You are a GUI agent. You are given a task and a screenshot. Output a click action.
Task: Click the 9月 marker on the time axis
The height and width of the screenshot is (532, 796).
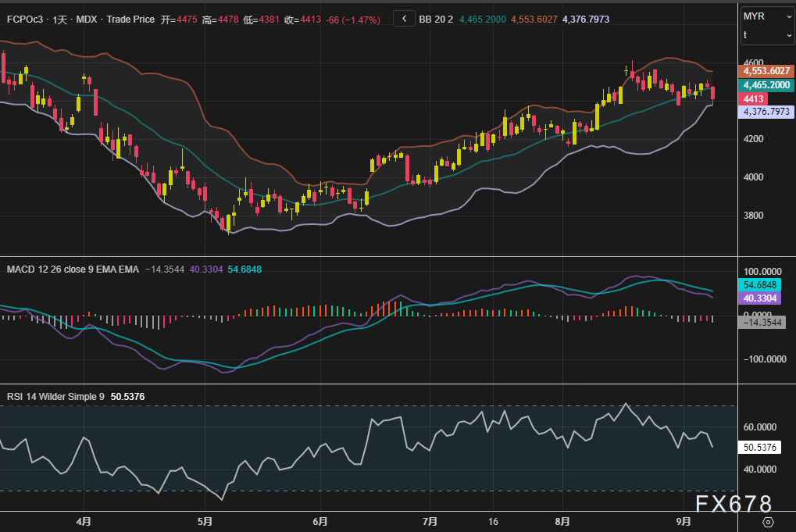(x=684, y=521)
